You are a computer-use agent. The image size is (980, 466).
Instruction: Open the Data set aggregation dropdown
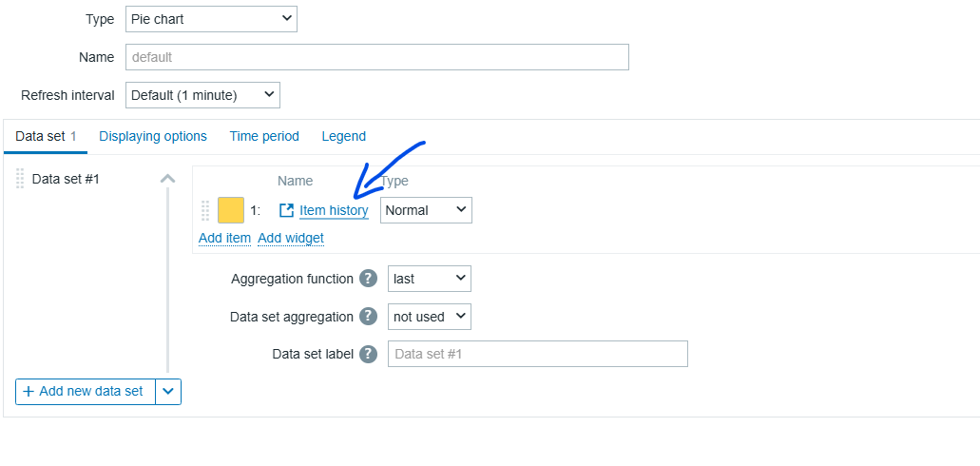point(430,317)
